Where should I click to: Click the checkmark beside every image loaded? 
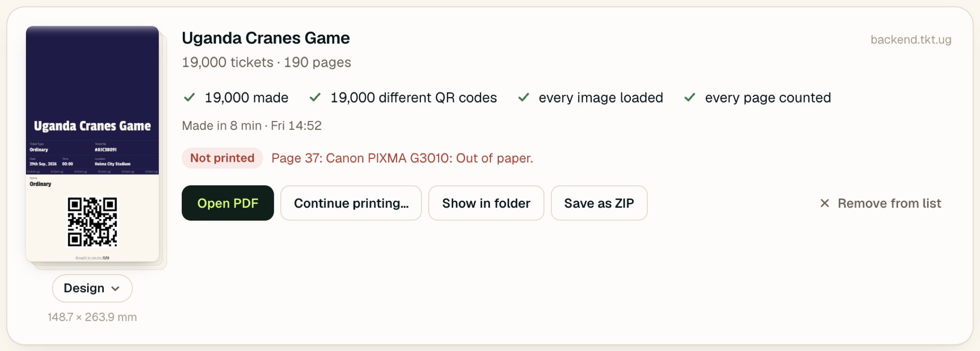click(523, 97)
